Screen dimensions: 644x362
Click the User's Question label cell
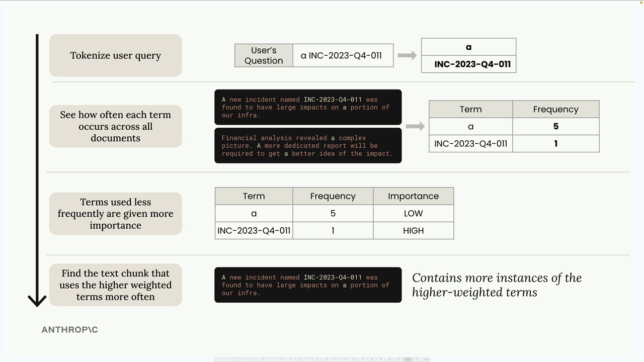pyautogui.click(x=264, y=55)
